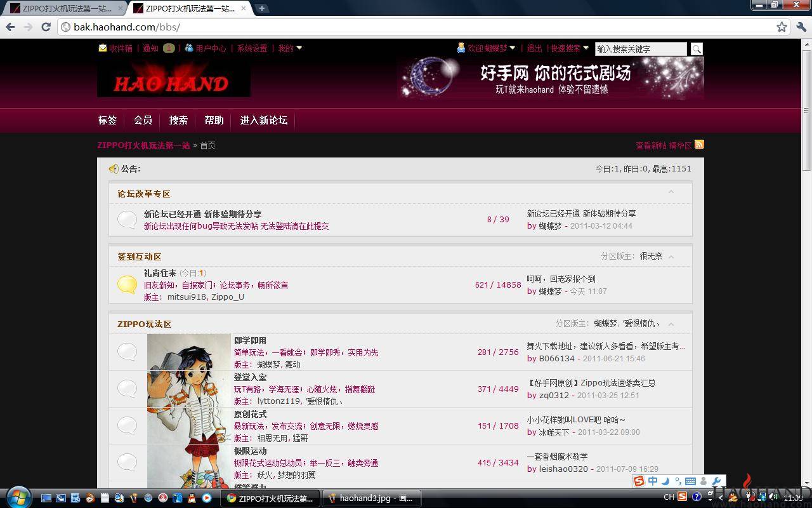Open the 查看新帖 link

click(x=652, y=145)
